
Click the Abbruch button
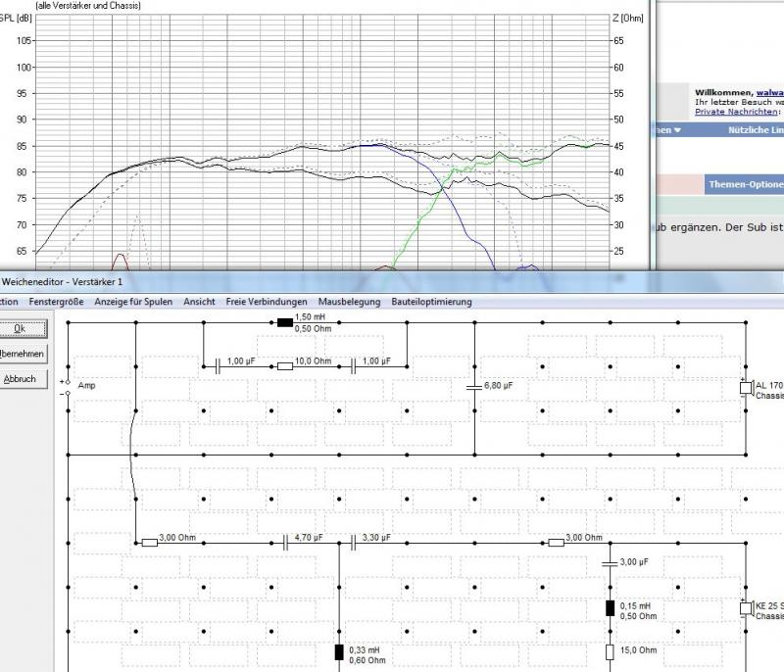(x=20, y=379)
